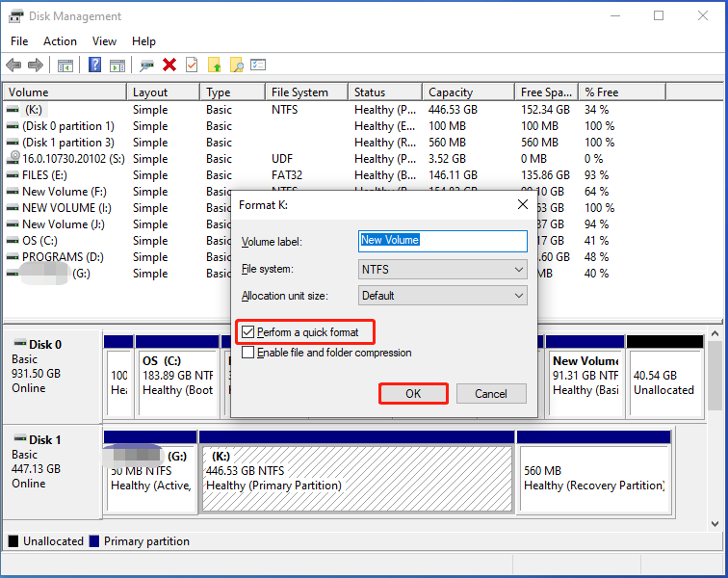
Task: Sort by the Free Space column header
Action: [546, 92]
